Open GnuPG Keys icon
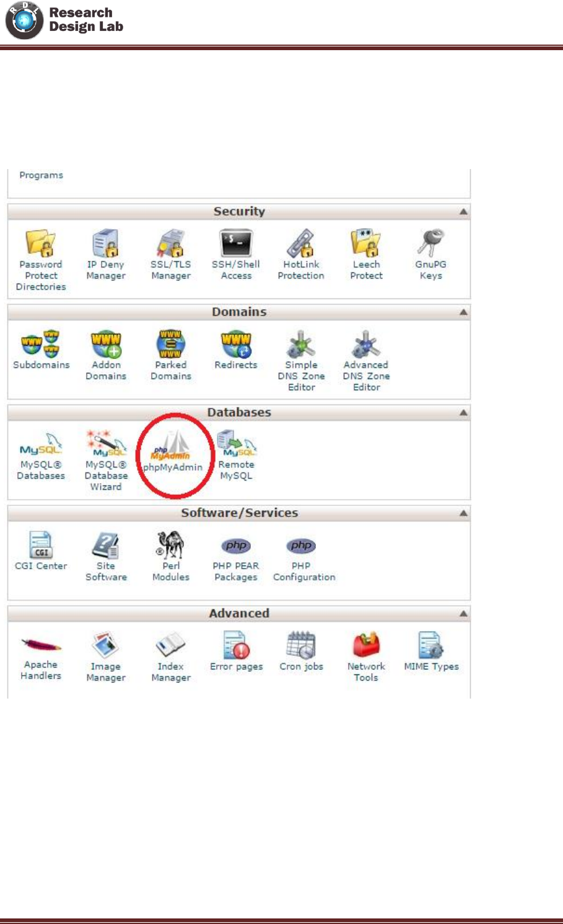Screen dimensions: 563x924 point(431,243)
